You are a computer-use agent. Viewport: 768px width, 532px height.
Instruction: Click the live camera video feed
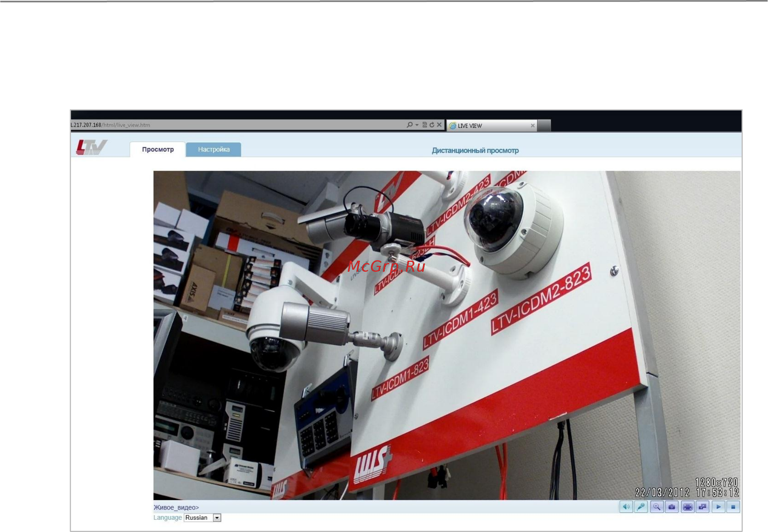447,335
